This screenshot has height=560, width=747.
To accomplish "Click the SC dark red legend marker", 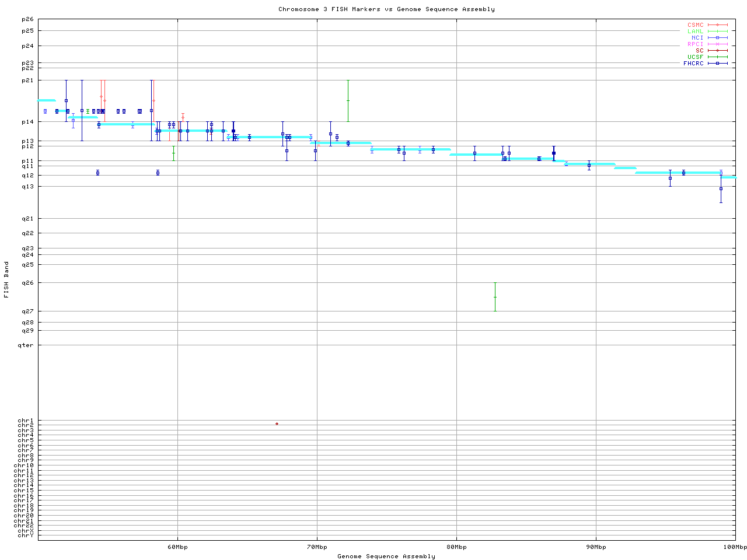I will tap(717, 51).
